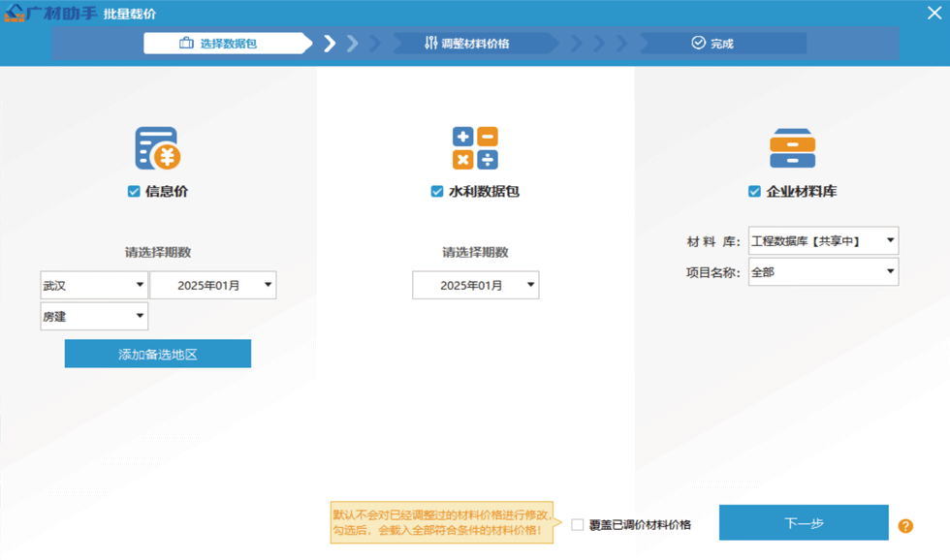The width and height of the screenshot is (950, 560).
Task: Click the checkmark icon in 完成 step
Action: pyautogui.click(x=698, y=44)
